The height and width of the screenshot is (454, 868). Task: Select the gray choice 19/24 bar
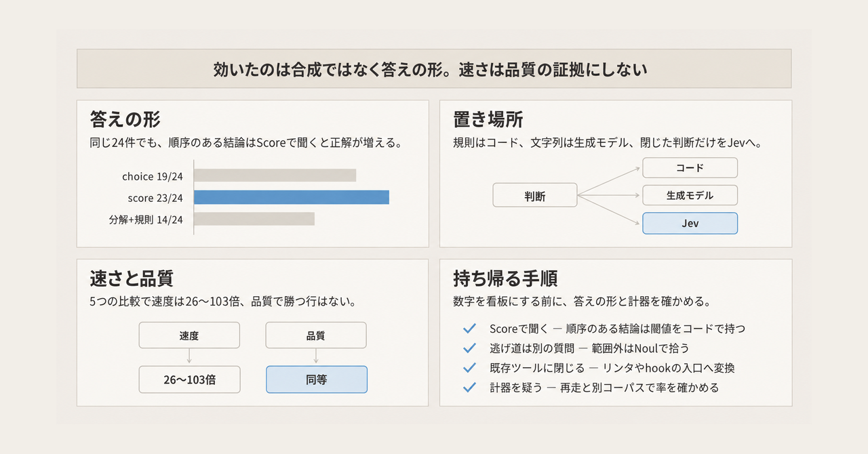click(x=275, y=176)
